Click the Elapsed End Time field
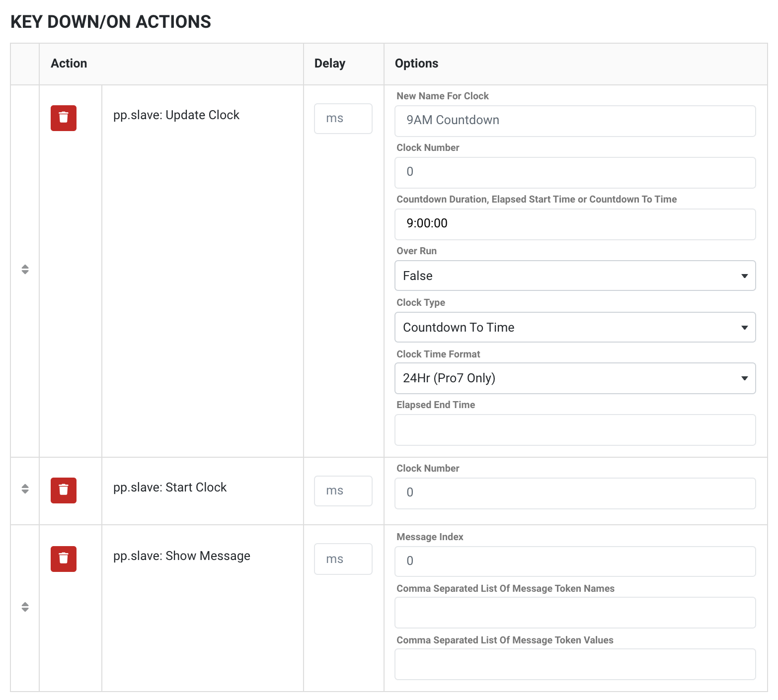The image size is (778, 700). [575, 430]
